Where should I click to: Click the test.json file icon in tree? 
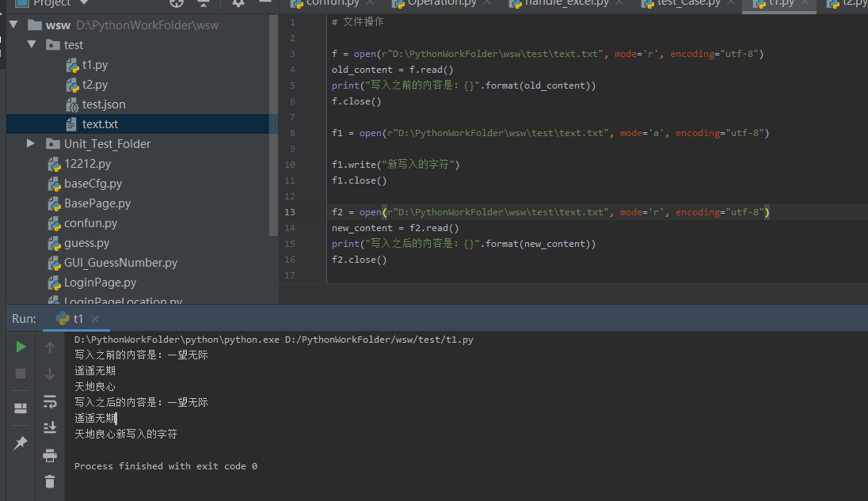(x=72, y=105)
